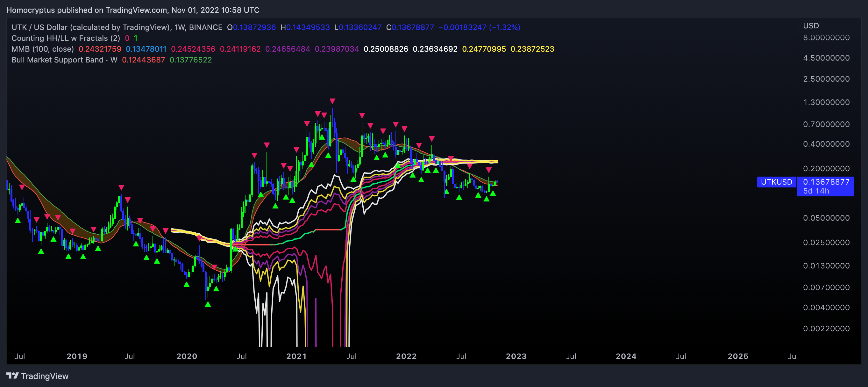Open the TradingView wordmark link
Screen dimensions: 868x387
pos(45,376)
